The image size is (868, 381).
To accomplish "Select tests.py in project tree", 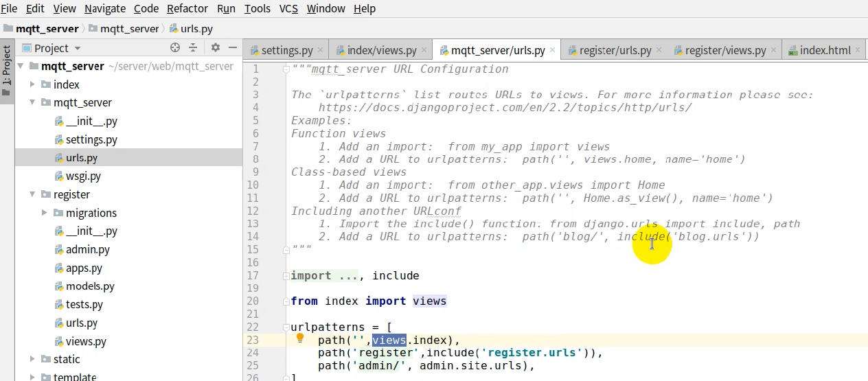I will [x=78, y=305].
